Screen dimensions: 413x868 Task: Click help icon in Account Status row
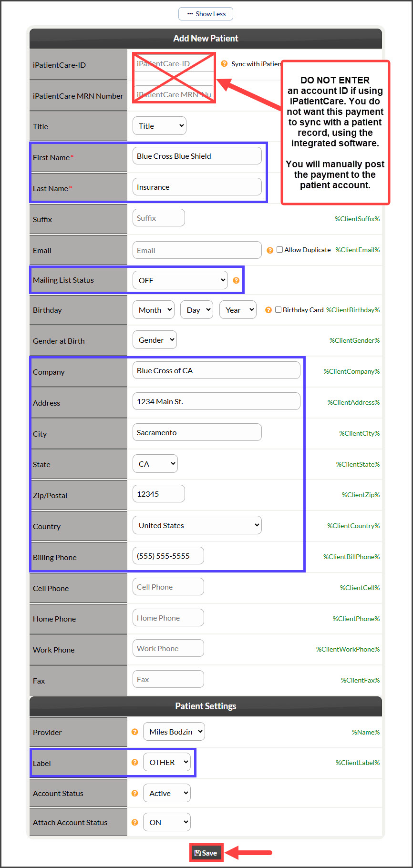135,793
